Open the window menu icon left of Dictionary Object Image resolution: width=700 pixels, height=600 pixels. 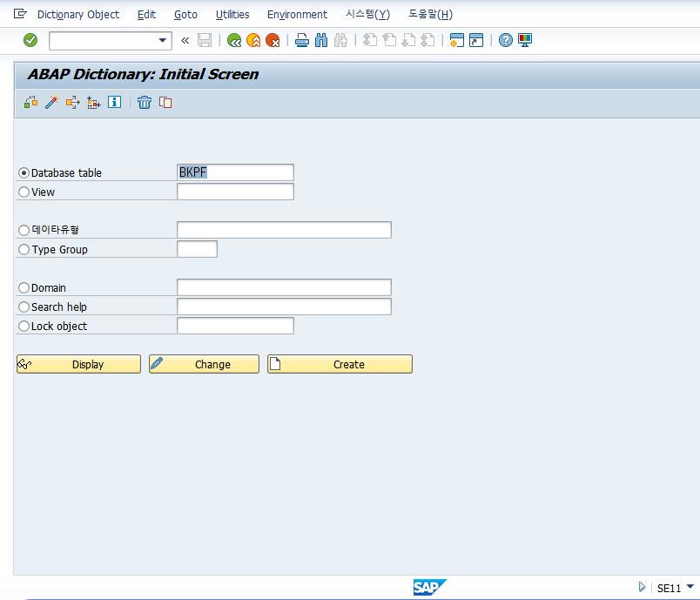[x=20, y=14]
